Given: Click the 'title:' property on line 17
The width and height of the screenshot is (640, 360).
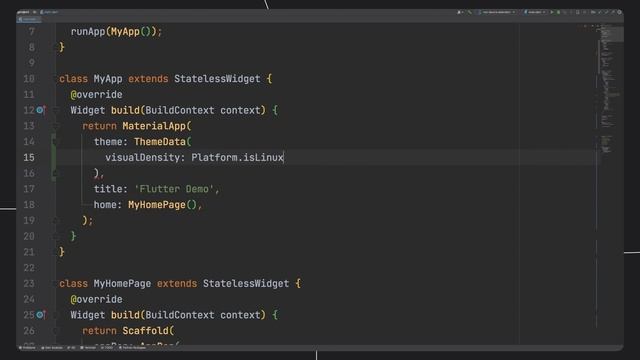Looking at the screenshot, I should pyautogui.click(x=111, y=189).
